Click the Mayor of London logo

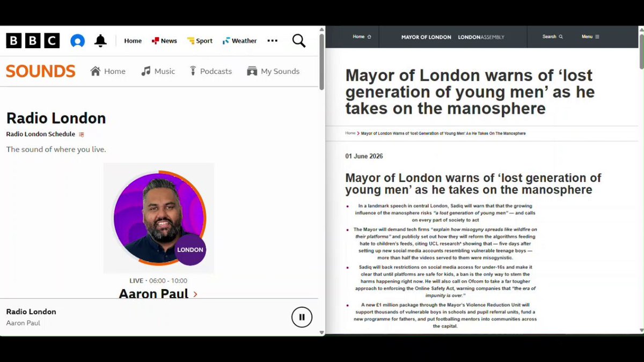click(x=426, y=37)
